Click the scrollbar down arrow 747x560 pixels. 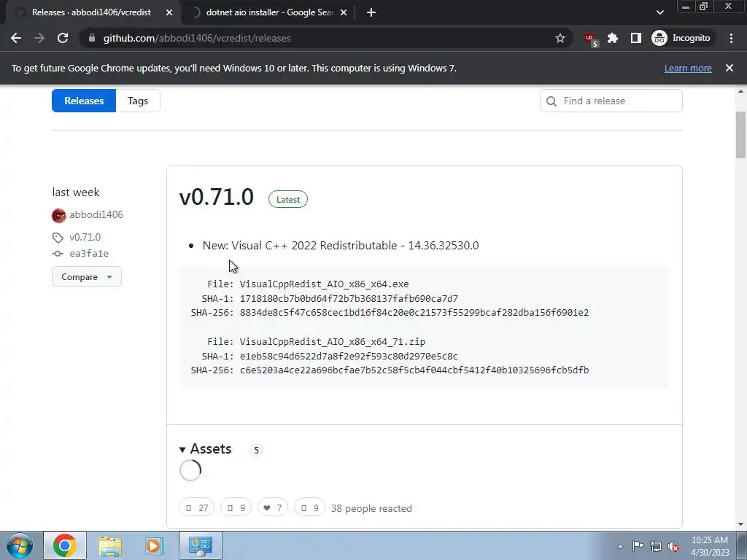click(741, 525)
